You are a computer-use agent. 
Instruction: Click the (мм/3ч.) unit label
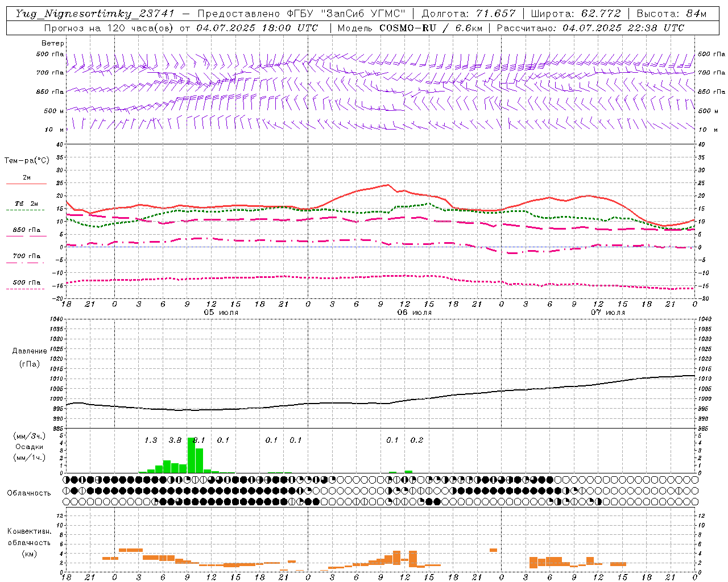[x=30, y=436]
